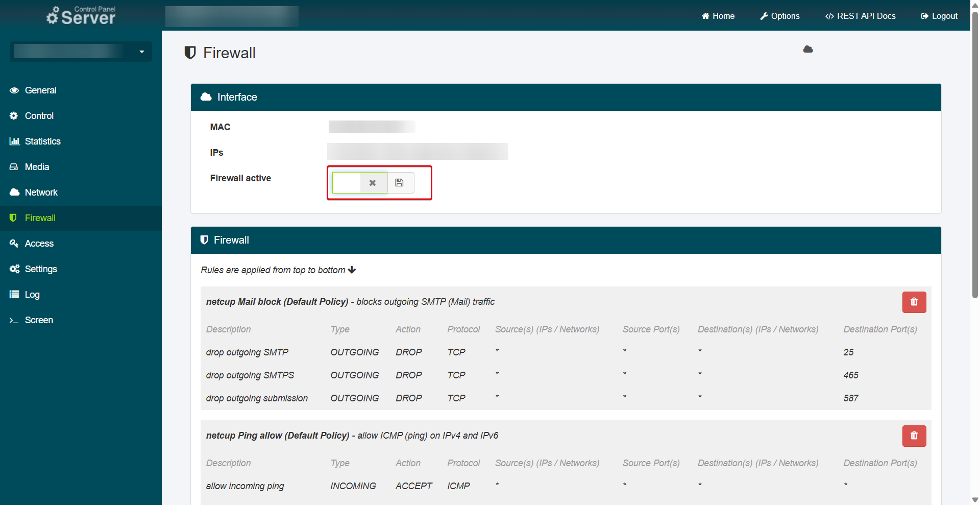Toggle the Firewall active switch
This screenshot has width=980, height=505.
pos(359,183)
